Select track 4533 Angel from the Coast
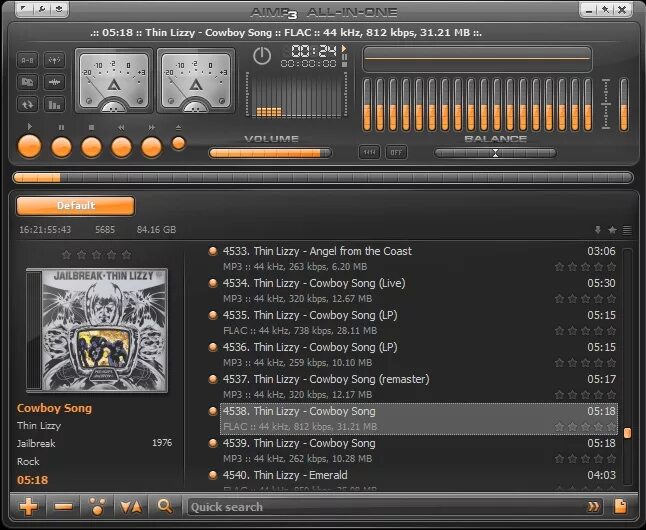Viewport: 646px width, 530px height. click(419, 259)
